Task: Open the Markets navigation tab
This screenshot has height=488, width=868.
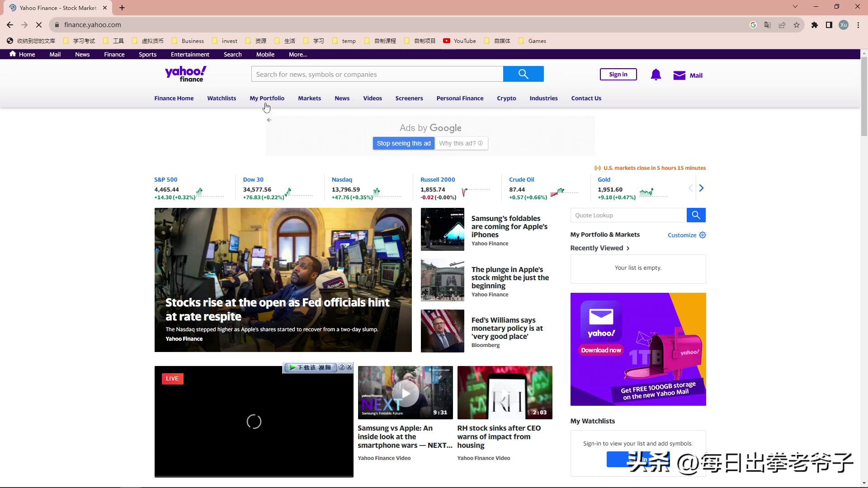Action: click(309, 98)
